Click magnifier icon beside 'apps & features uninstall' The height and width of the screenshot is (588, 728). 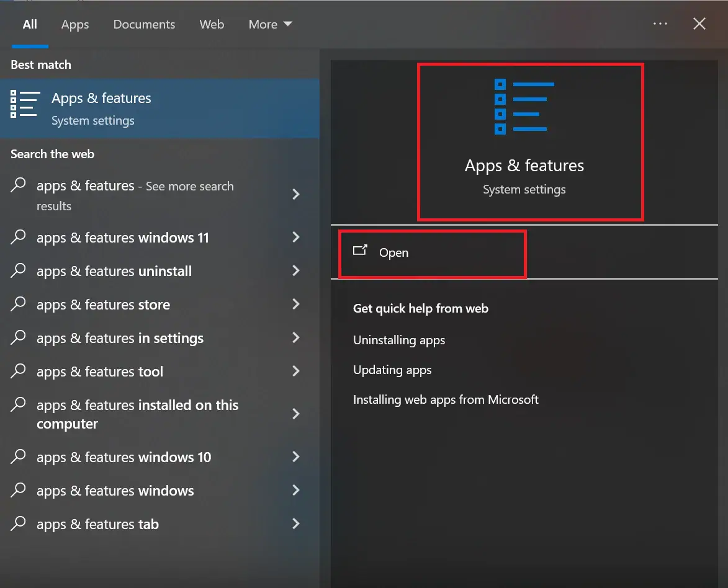19,271
